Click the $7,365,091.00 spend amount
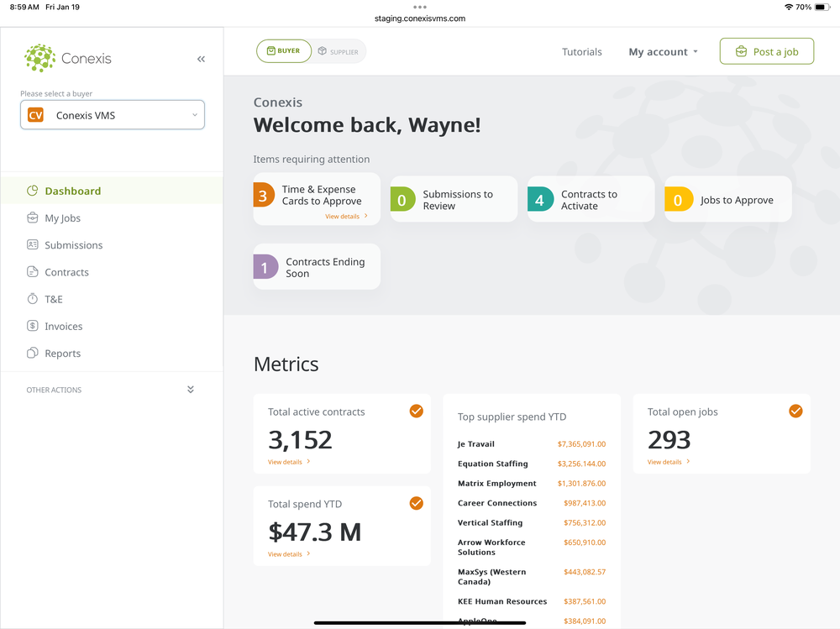Viewport: 840px width, 629px height. (x=581, y=443)
